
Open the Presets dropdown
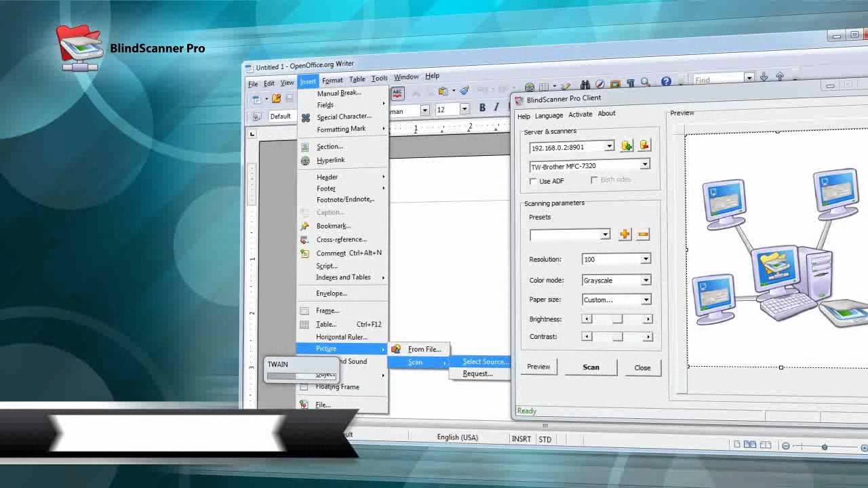pyautogui.click(x=605, y=235)
